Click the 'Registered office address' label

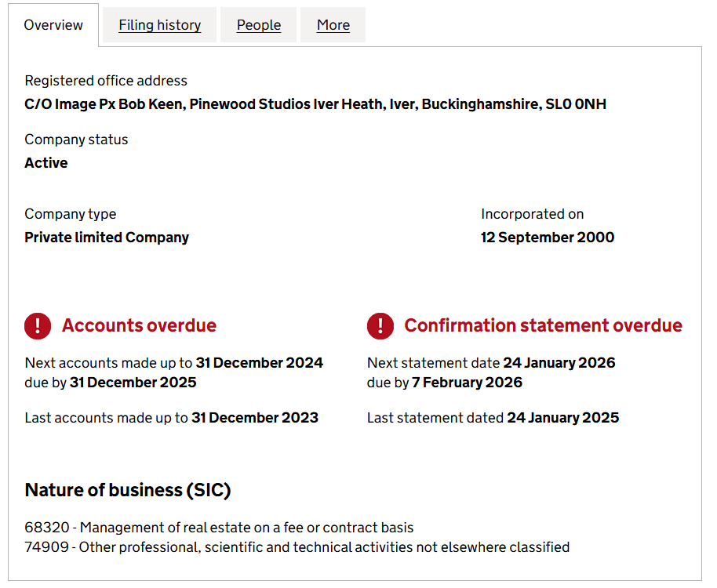point(106,81)
